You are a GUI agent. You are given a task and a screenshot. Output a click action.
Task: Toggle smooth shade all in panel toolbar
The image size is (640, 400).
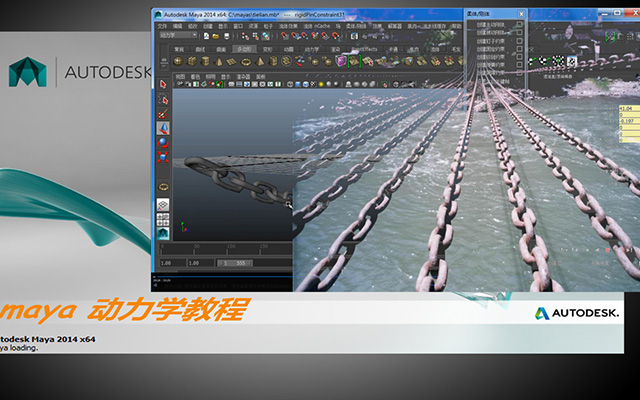[x=298, y=84]
